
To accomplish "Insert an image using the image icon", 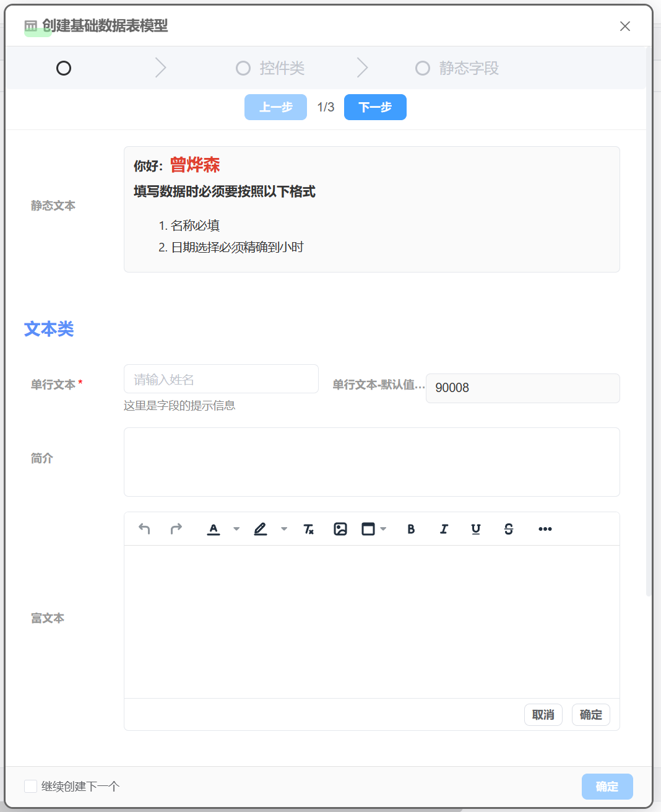I will (x=340, y=529).
